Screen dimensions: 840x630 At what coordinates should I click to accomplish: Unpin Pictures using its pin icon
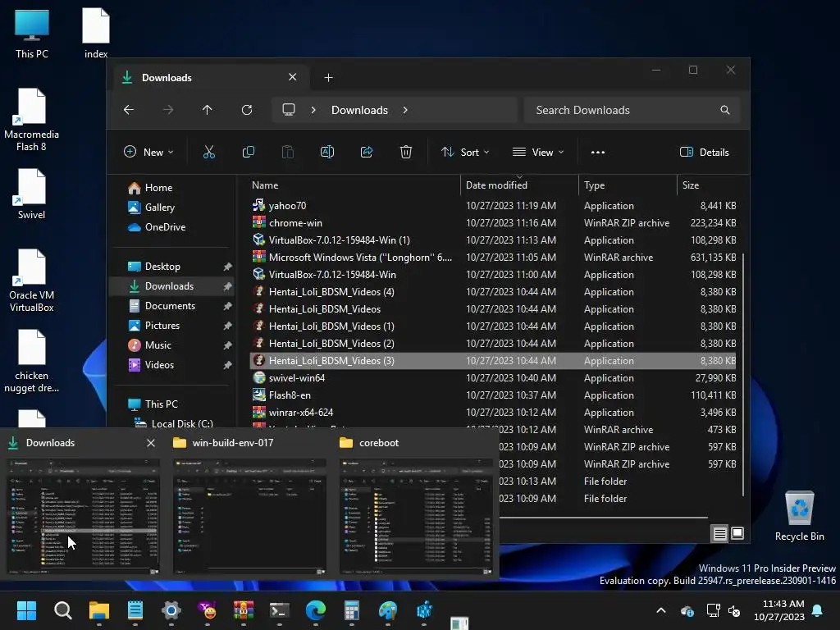[228, 326]
